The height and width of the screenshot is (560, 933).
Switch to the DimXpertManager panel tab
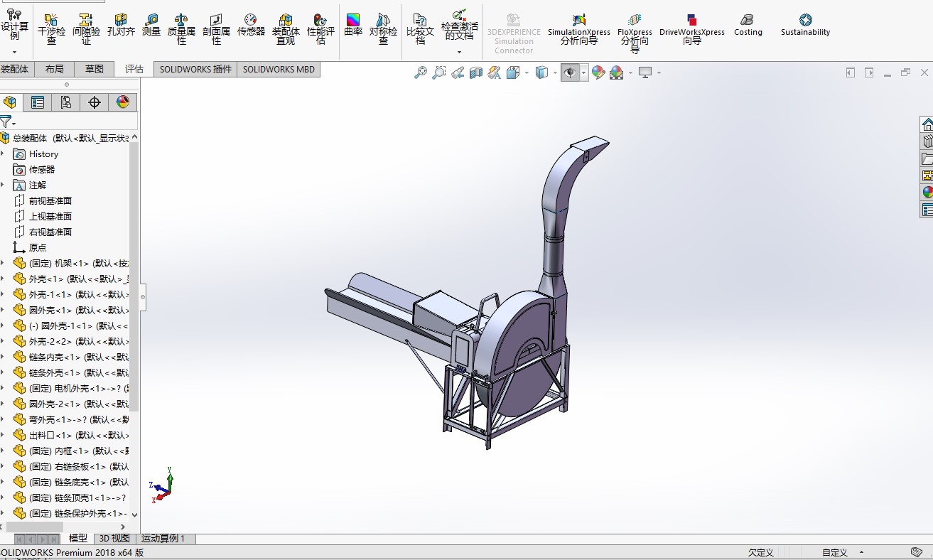(x=95, y=102)
